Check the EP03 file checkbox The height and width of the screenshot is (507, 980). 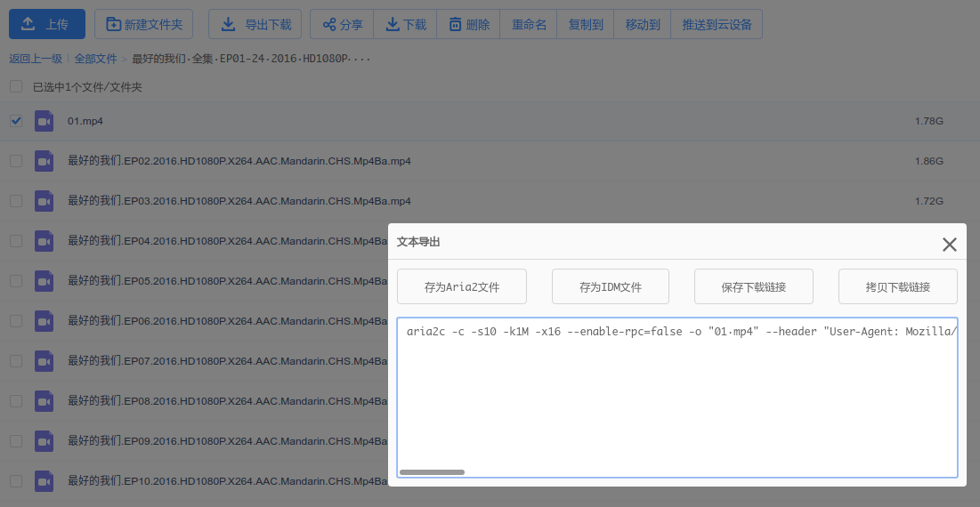click(16, 201)
